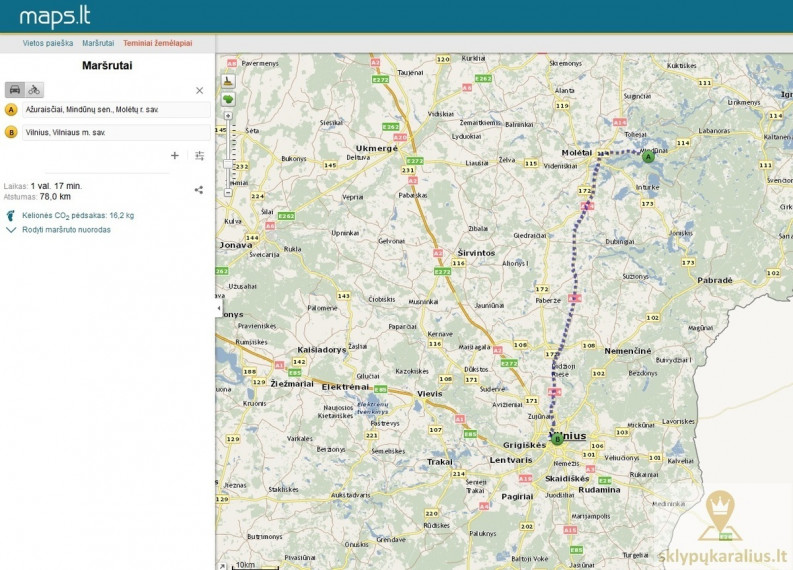Click the yellow B destination marker icon

click(11, 132)
